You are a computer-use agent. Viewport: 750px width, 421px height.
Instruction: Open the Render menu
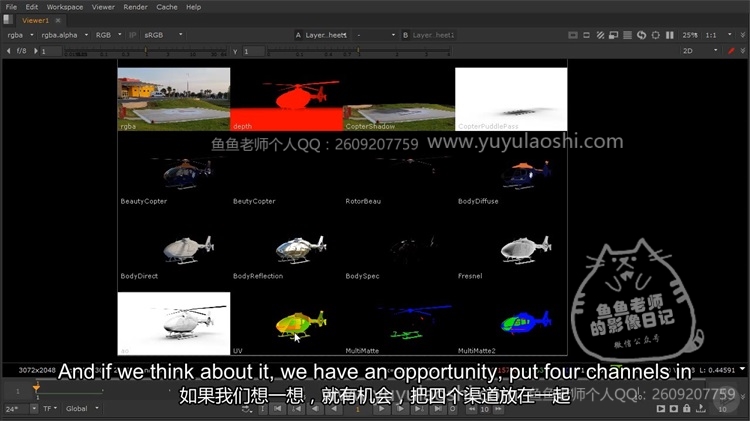point(135,7)
